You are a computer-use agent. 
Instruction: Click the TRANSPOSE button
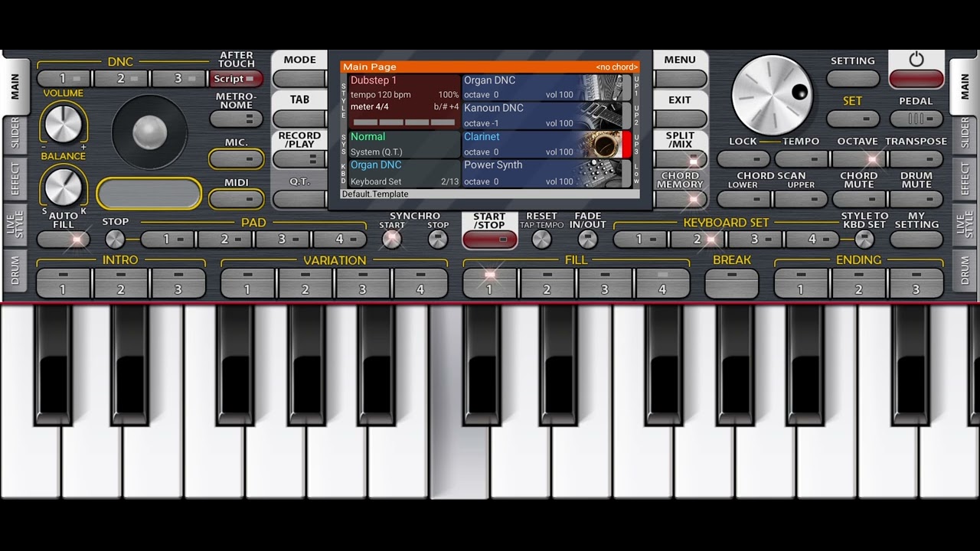916,158
